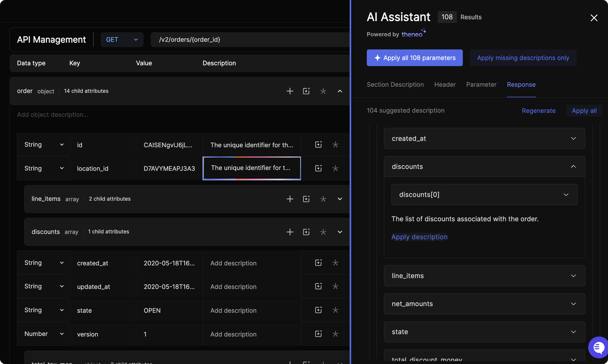Switch to the Parameter tab
The image size is (608, 364).
tap(481, 85)
